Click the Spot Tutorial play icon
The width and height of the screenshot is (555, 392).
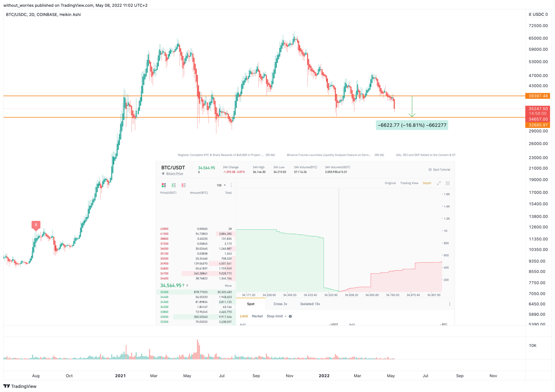[x=430, y=170]
